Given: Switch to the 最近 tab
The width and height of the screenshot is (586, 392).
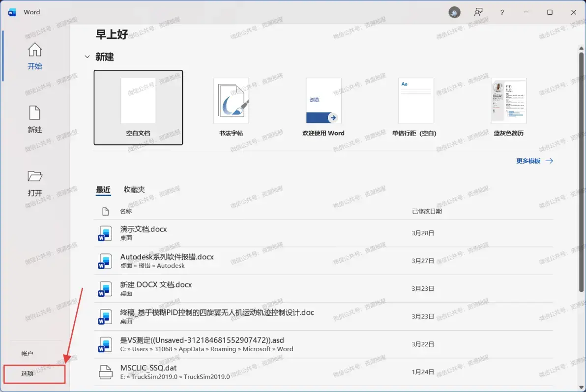Looking at the screenshot, I should point(103,189).
